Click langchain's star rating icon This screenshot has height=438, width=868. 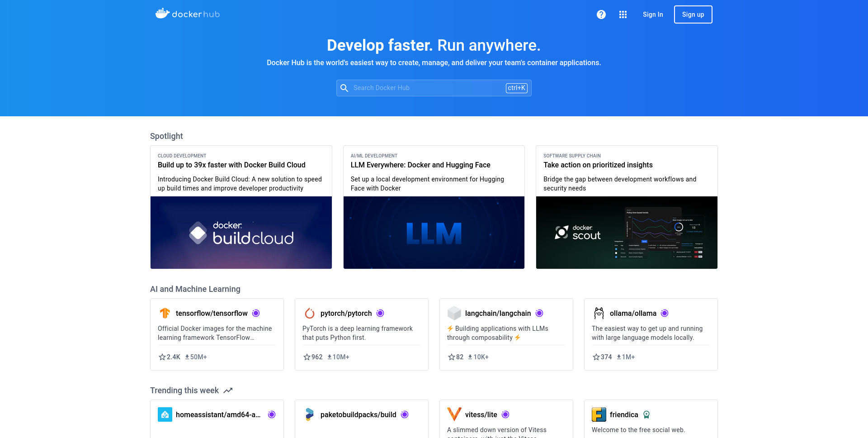tap(452, 357)
